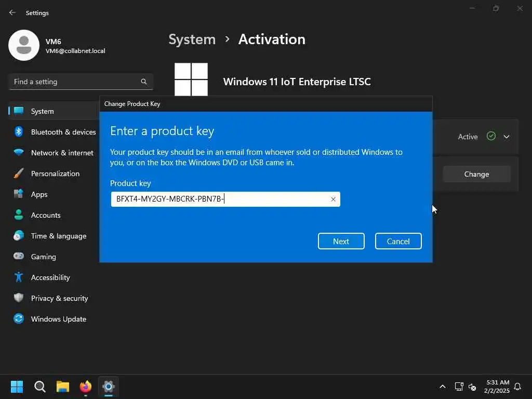Click the Apps icon in sidebar
Viewport: 532px width, 399px height.
point(19,194)
